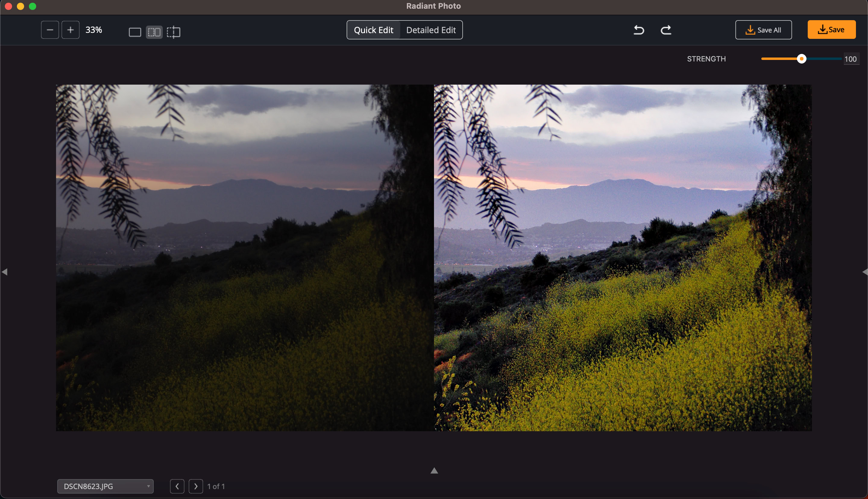
Task: Switch to single image view
Action: [x=135, y=32]
